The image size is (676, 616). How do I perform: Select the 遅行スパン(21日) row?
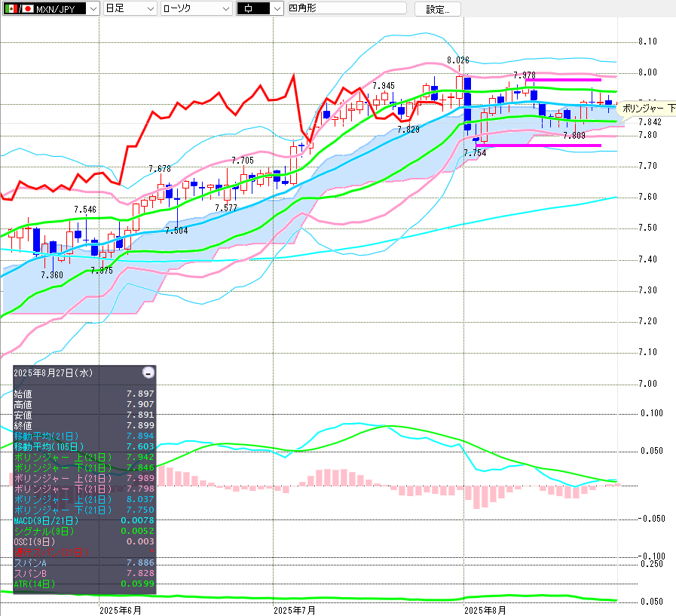pos(84,552)
